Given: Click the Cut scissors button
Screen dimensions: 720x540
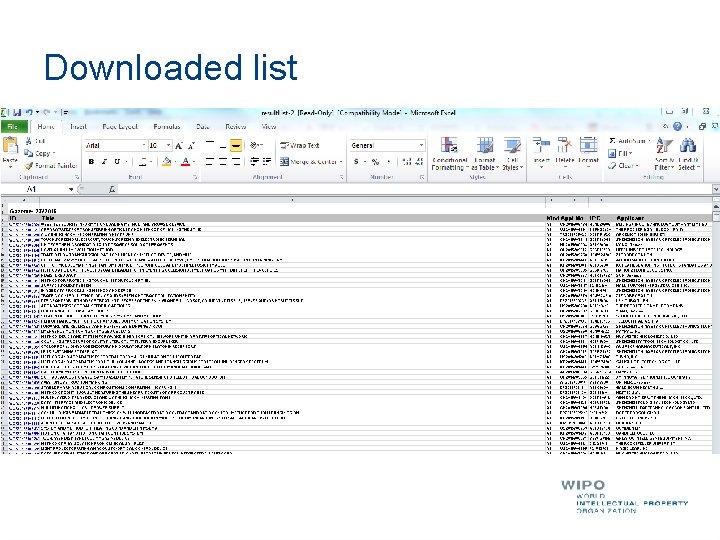Looking at the screenshot, I should point(35,141).
